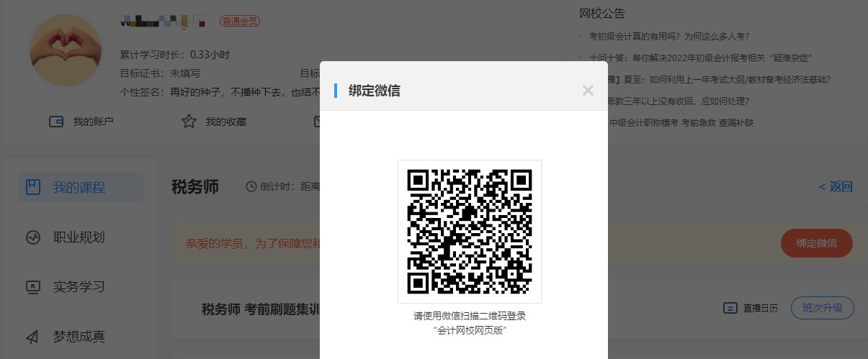Click 累计学习时长 0.33小时 text

click(x=174, y=55)
